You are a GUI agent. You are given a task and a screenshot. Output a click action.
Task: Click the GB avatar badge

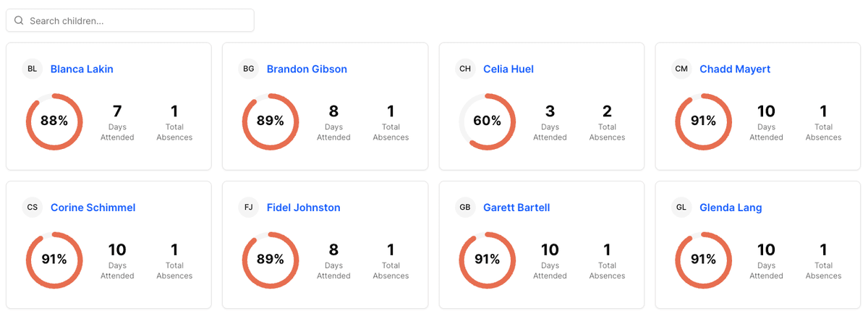(x=465, y=208)
